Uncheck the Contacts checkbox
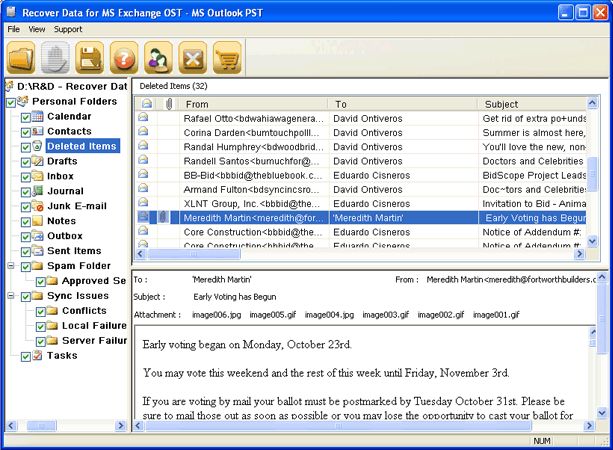 26,133
